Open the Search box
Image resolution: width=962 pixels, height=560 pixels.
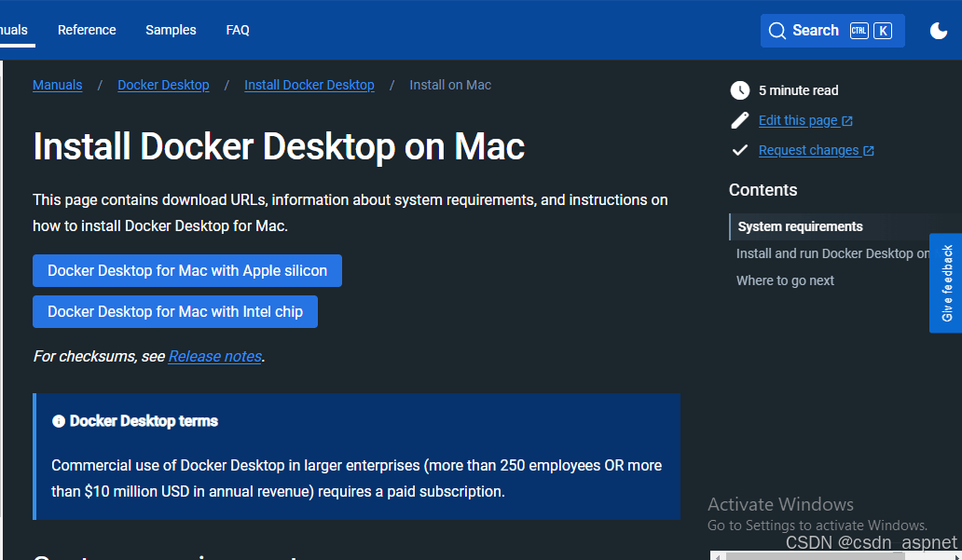point(832,31)
